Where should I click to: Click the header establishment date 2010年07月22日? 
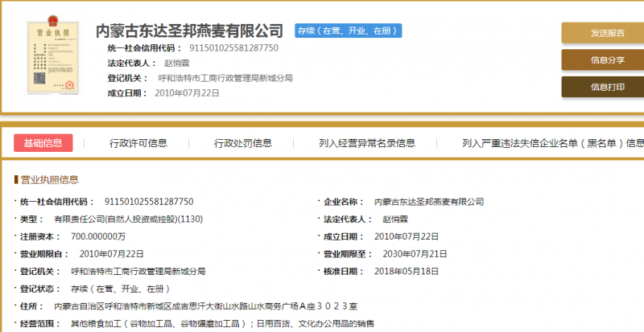187,93
